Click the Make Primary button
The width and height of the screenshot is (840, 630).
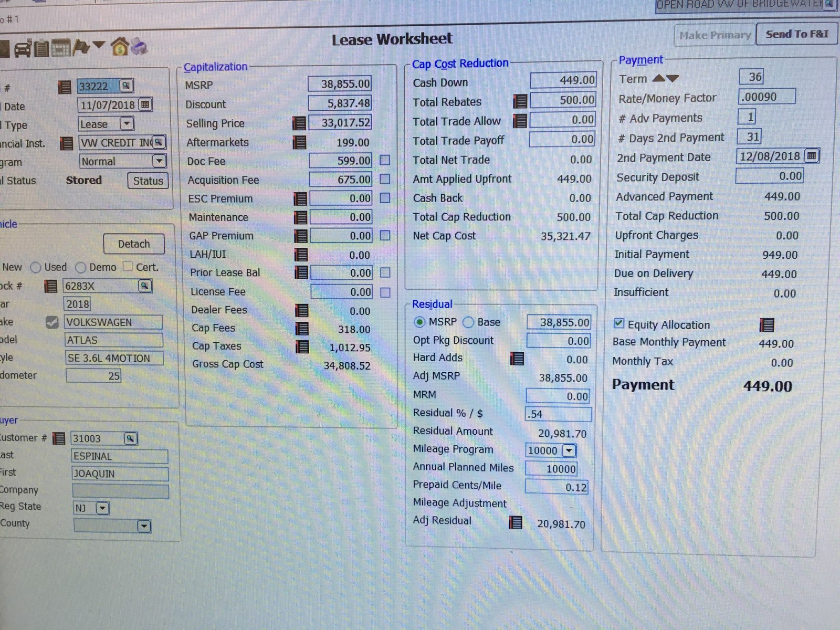(715, 35)
